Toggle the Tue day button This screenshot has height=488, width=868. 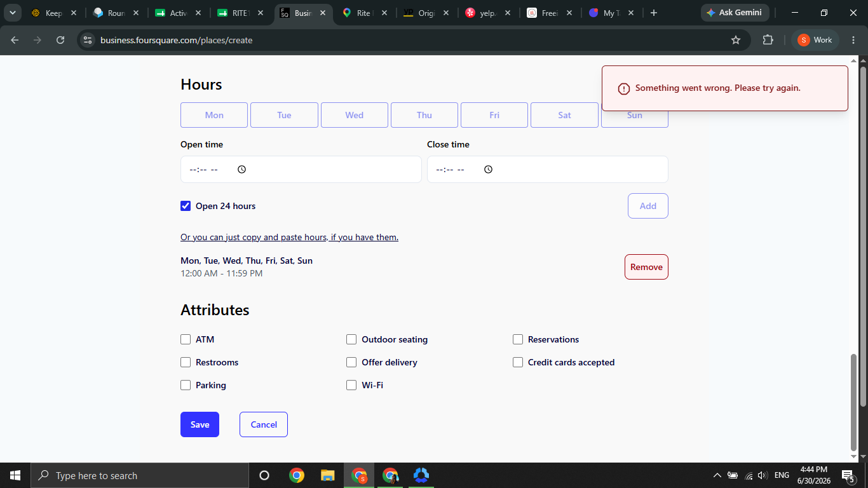[284, 115]
